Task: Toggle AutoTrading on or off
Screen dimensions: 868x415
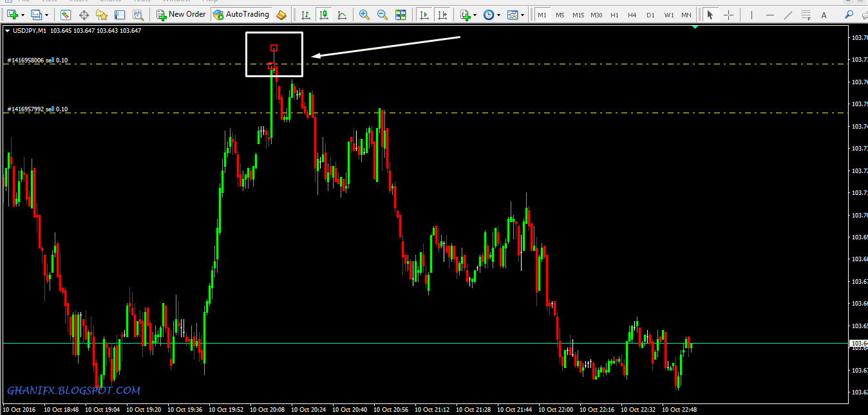Action: click(241, 14)
